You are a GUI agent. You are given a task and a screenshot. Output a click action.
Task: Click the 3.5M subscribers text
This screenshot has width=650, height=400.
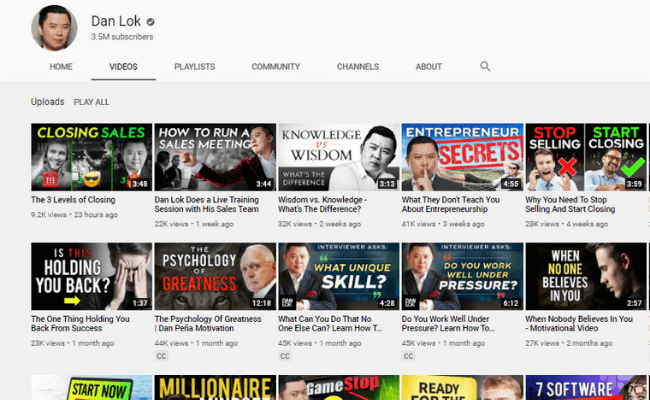pos(122,37)
